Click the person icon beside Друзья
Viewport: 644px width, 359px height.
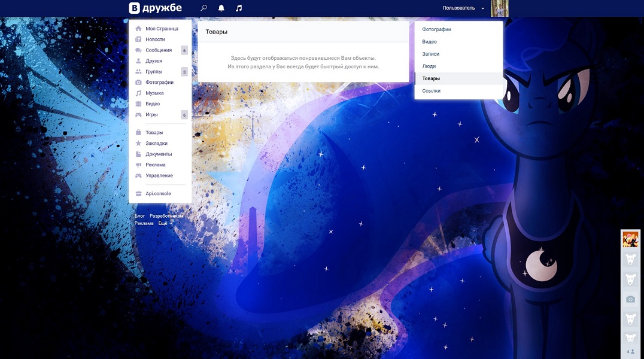pos(138,61)
